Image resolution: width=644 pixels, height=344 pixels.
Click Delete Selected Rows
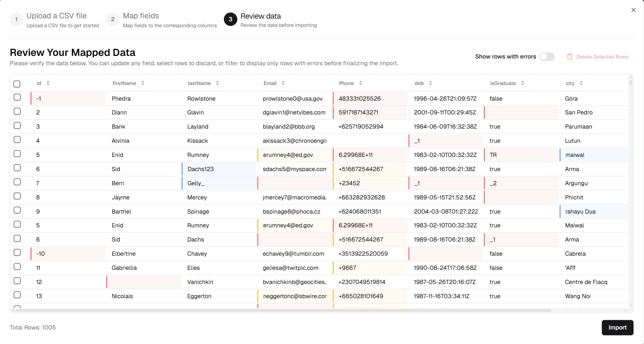click(x=602, y=57)
